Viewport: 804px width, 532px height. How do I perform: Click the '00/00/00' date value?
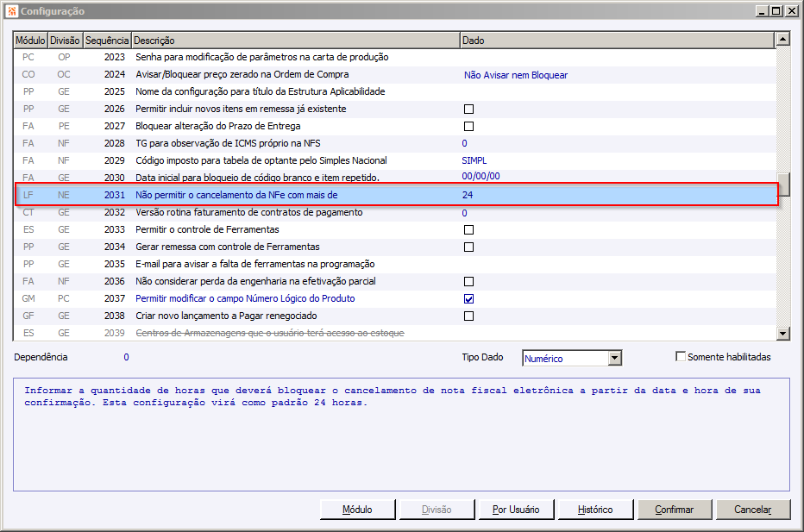[481, 176]
